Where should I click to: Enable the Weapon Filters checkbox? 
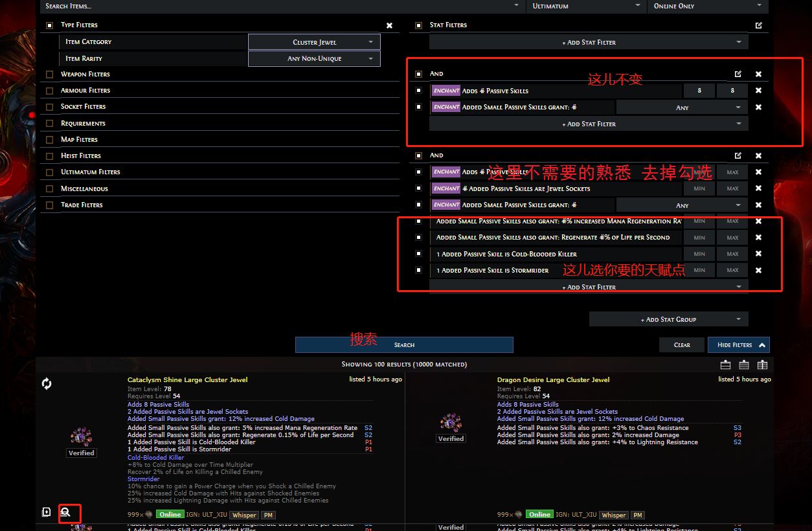click(50, 74)
